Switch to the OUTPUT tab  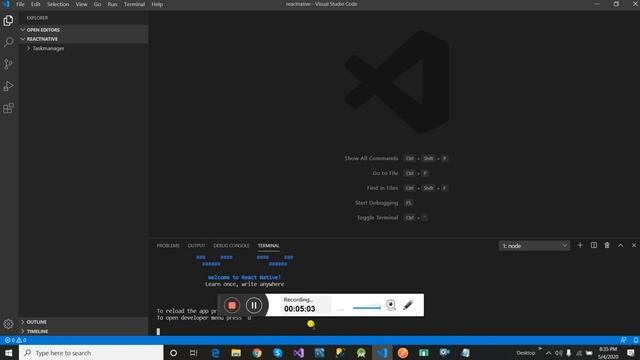(196, 246)
